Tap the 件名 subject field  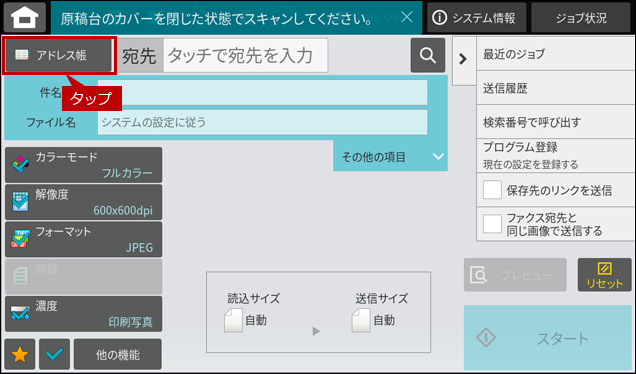(x=262, y=92)
